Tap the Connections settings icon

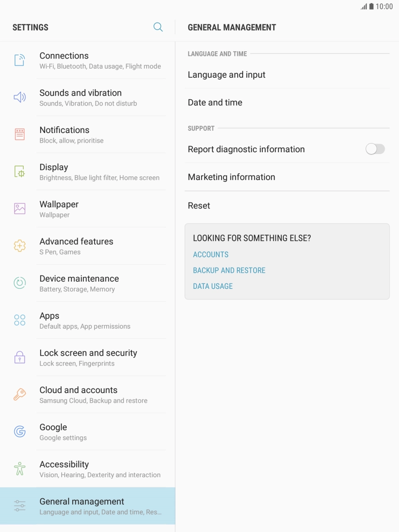20,60
